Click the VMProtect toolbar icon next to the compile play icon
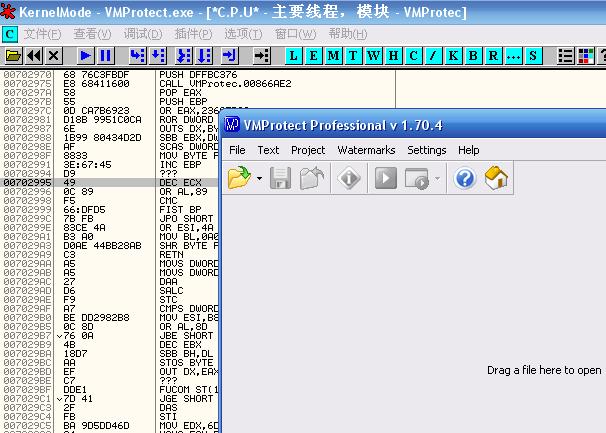 417,179
